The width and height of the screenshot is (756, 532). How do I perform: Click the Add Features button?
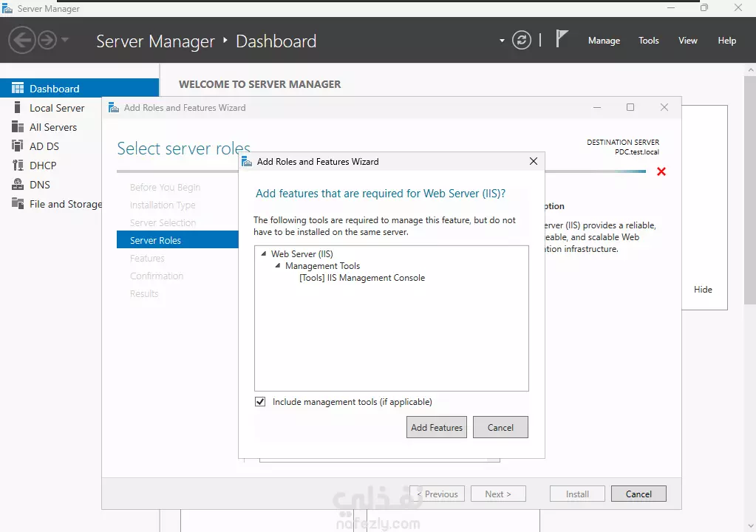[436, 427]
